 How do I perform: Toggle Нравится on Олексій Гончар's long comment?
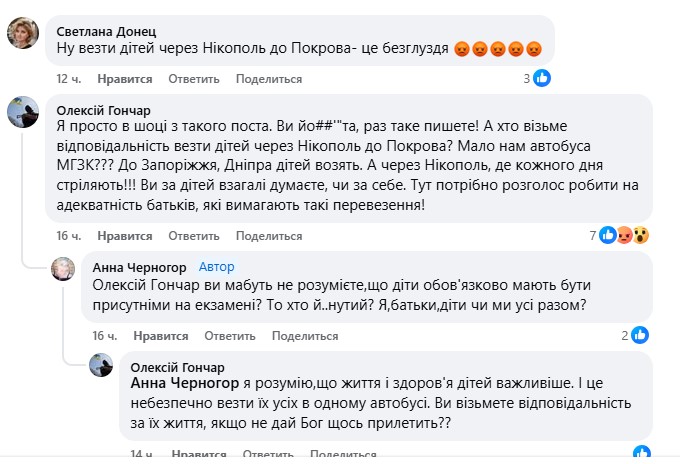pos(128,236)
